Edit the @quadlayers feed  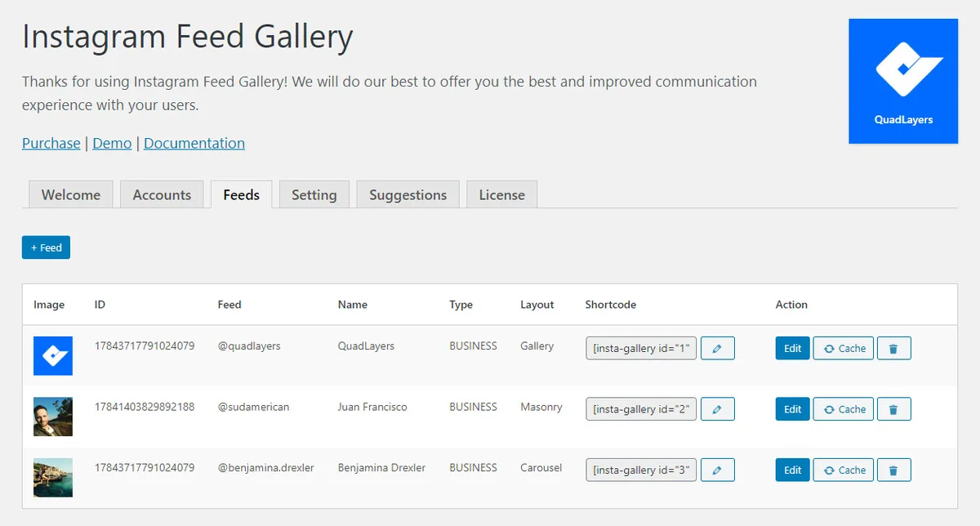[x=792, y=348]
